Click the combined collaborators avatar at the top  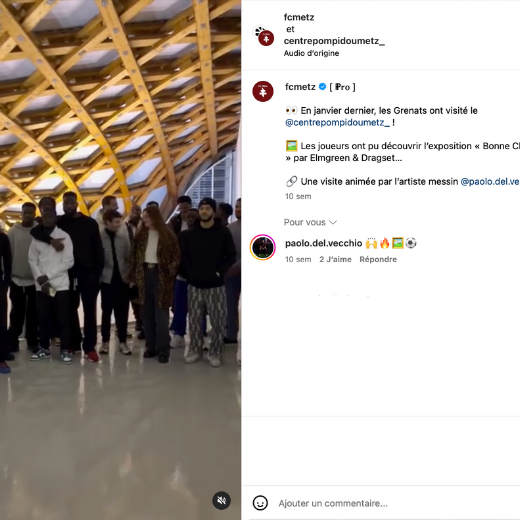click(x=264, y=35)
